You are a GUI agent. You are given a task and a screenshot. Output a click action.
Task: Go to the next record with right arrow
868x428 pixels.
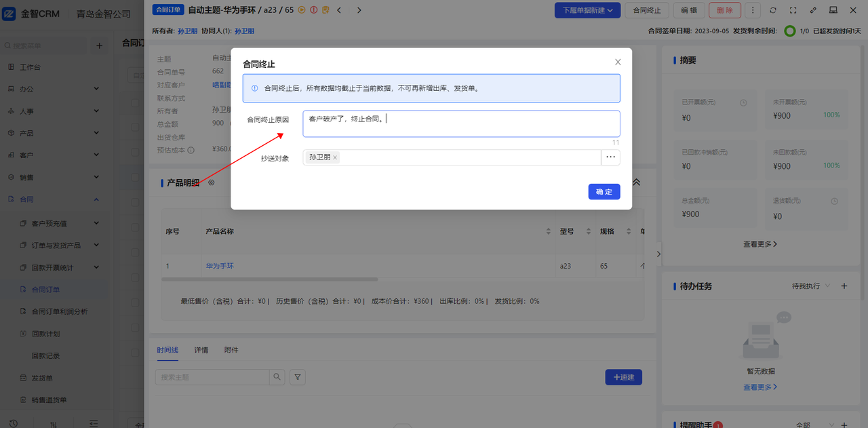(x=359, y=10)
